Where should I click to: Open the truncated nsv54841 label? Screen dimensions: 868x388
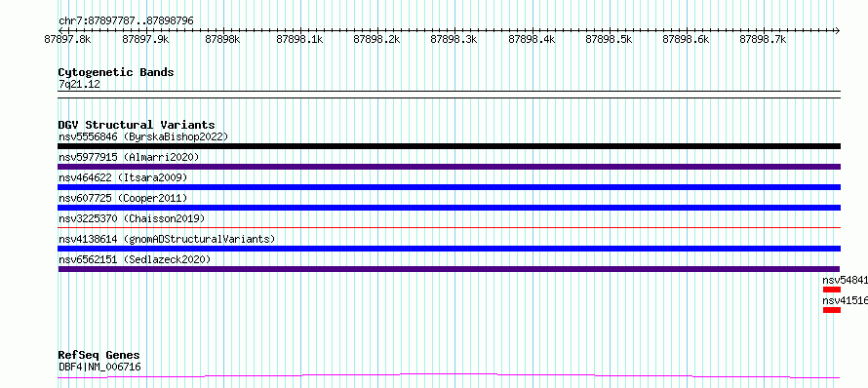[x=845, y=280]
